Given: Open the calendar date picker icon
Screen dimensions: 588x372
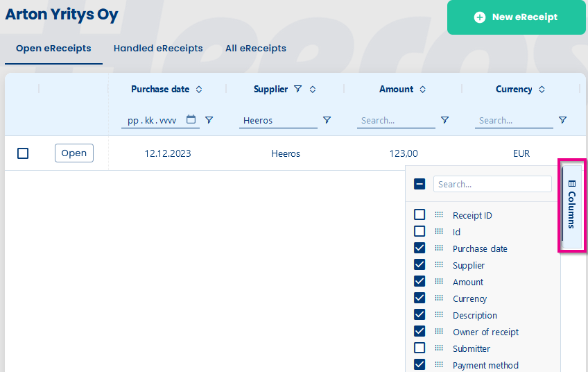Looking at the screenshot, I should pyautogui.click(x=191, y=119).
